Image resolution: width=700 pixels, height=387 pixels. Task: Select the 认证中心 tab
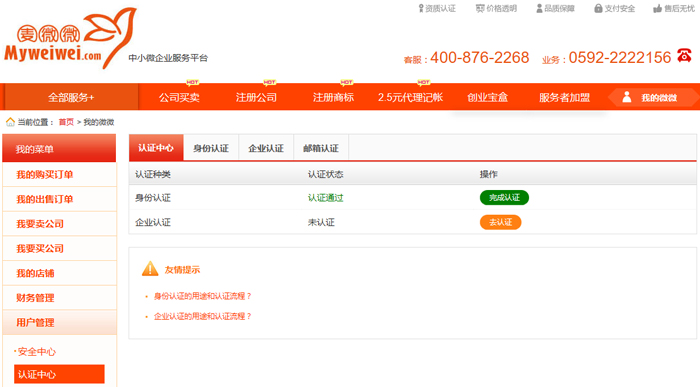(156, 148)
